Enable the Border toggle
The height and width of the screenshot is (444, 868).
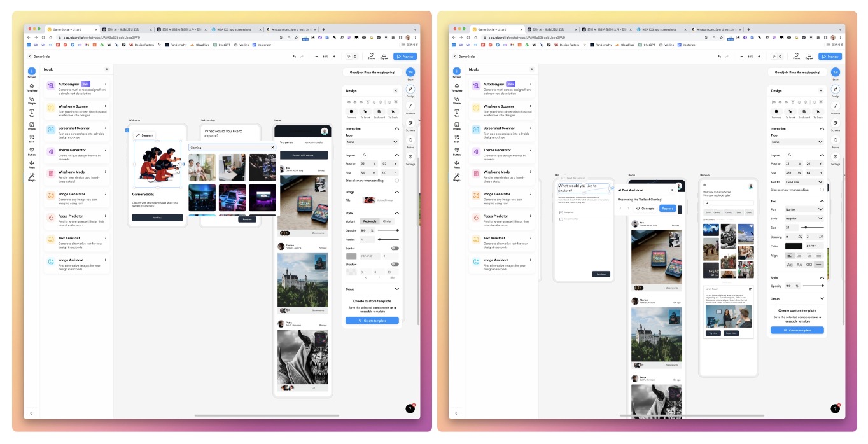pos(395,248)
